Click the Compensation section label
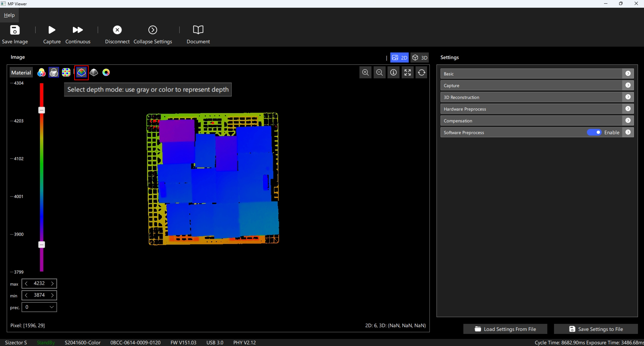Image resolution: width=644 pixels, height=346 pixels. click(x=458, y=121)
